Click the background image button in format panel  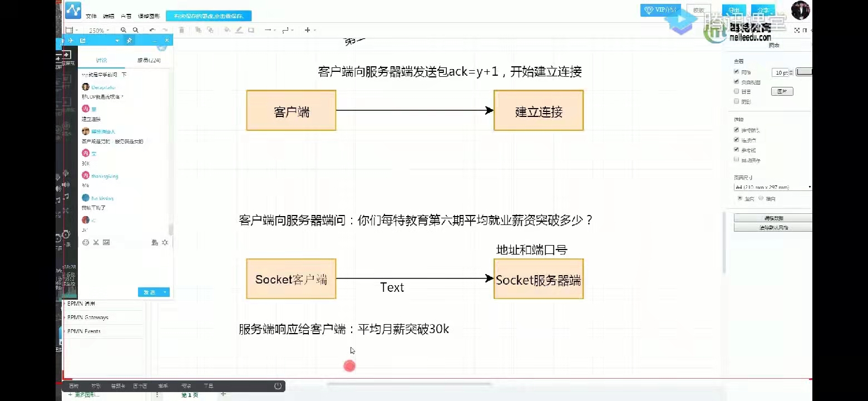(x=782, y=91)
